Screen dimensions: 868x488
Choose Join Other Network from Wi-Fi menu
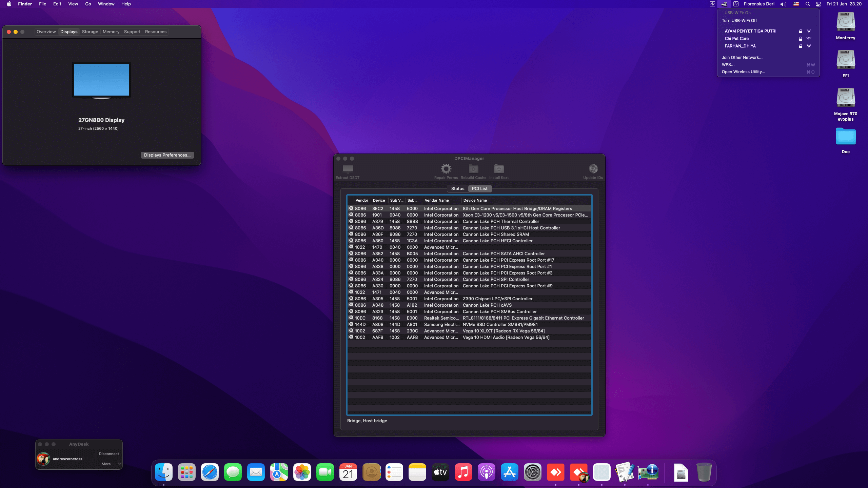[742, 57]
